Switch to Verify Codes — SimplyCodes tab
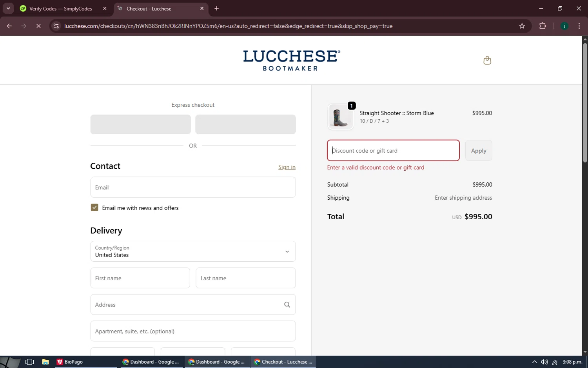The height and width of the screenshot is (368, 588). click(61, 9)
